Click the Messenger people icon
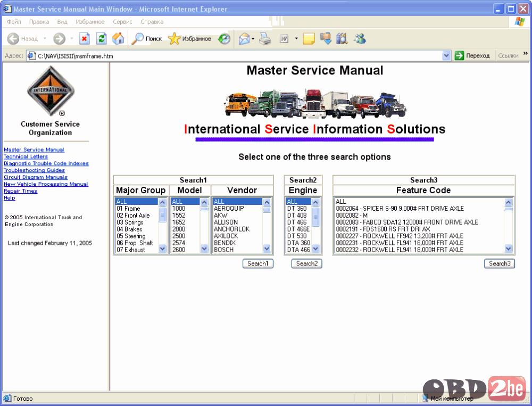The image size is (532, 406). (360, 39)
